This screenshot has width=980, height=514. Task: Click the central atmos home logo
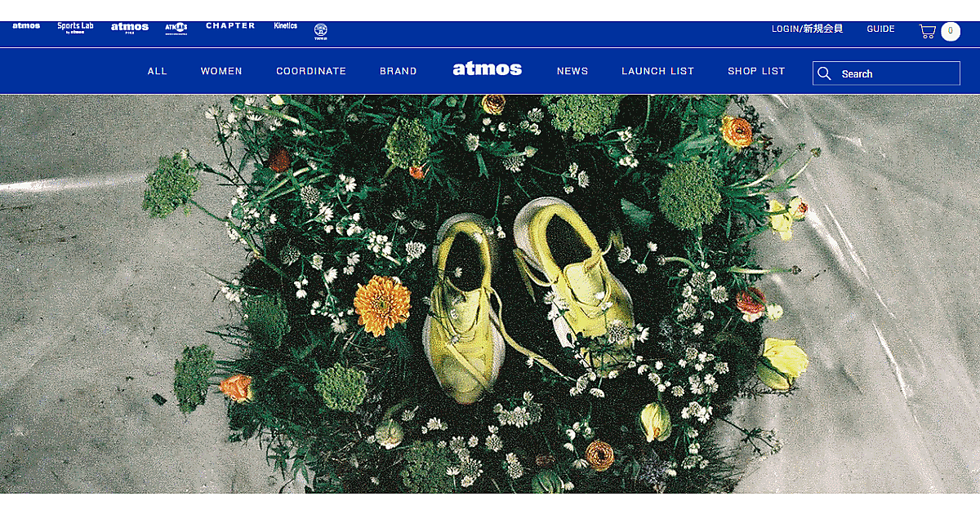[x=488, y=69]
